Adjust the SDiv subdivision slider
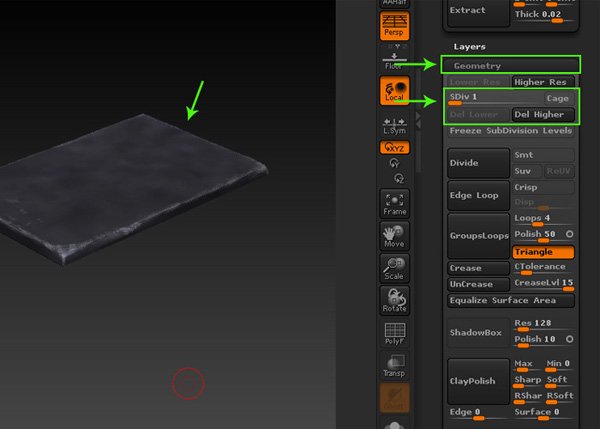Image resolution: width=600 pixels, height=429 pixels. coord(494,98)
